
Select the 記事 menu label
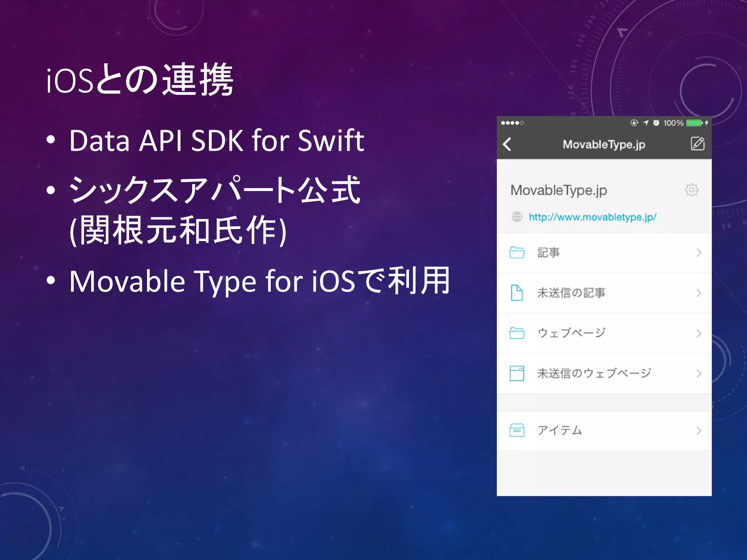[549, 253]
